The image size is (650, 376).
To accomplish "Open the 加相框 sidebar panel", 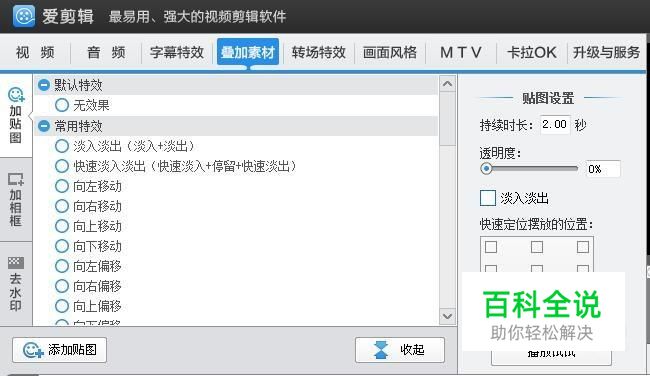I will pos(16,200).
